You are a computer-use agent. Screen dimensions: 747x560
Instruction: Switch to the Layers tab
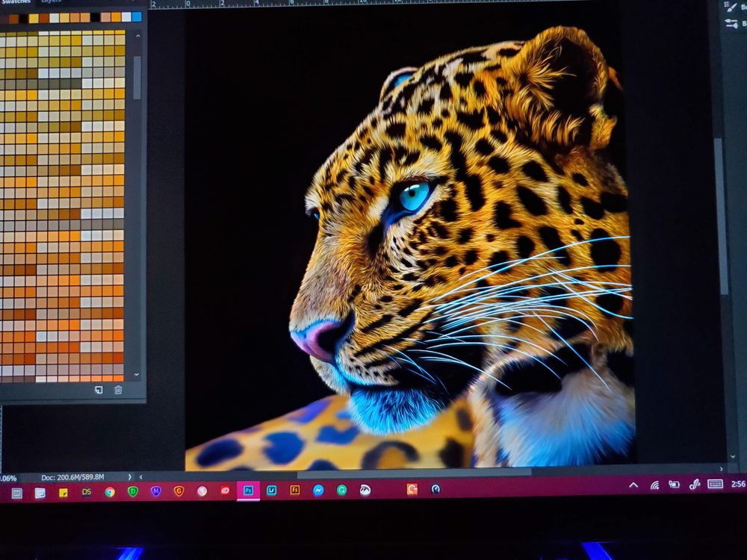tap(51, 1)
